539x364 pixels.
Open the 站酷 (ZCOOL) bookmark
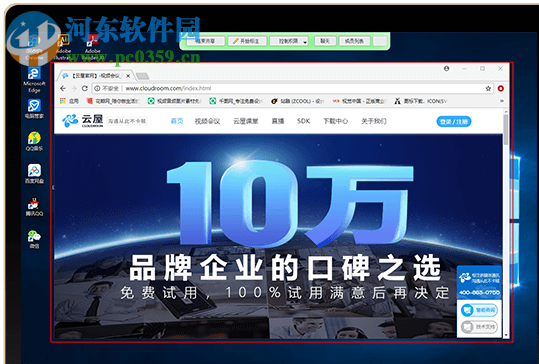click(297, 101)
